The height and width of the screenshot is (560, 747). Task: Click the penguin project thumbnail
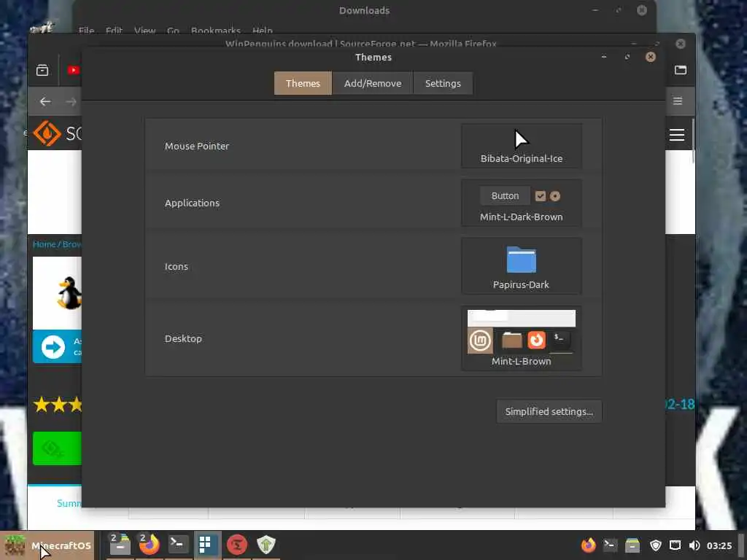(57, 293)
